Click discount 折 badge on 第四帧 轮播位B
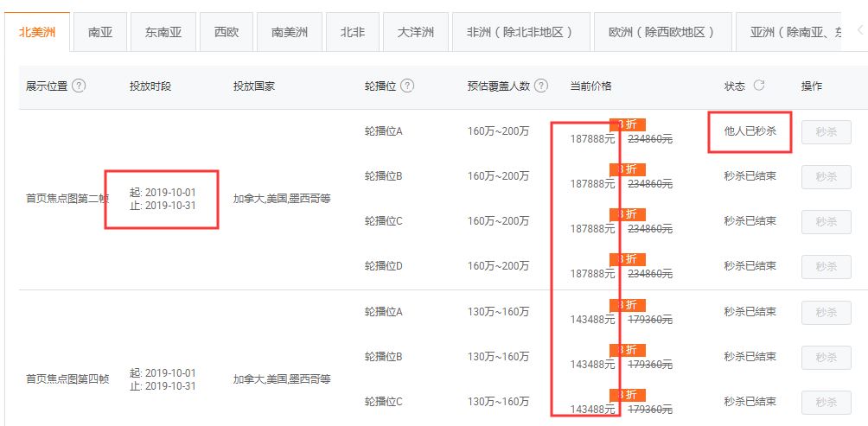 pos(628,350)
